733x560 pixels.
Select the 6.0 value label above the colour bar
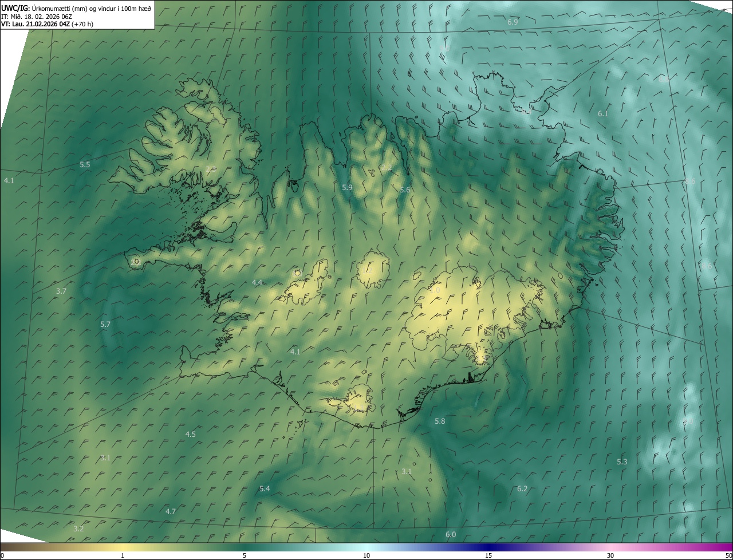coord(451,535)
